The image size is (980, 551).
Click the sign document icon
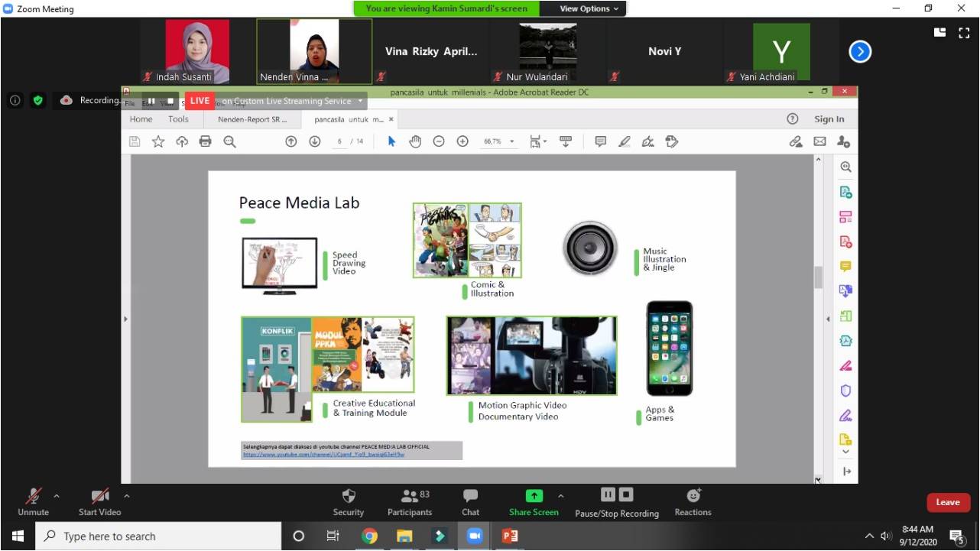[648, 141]
